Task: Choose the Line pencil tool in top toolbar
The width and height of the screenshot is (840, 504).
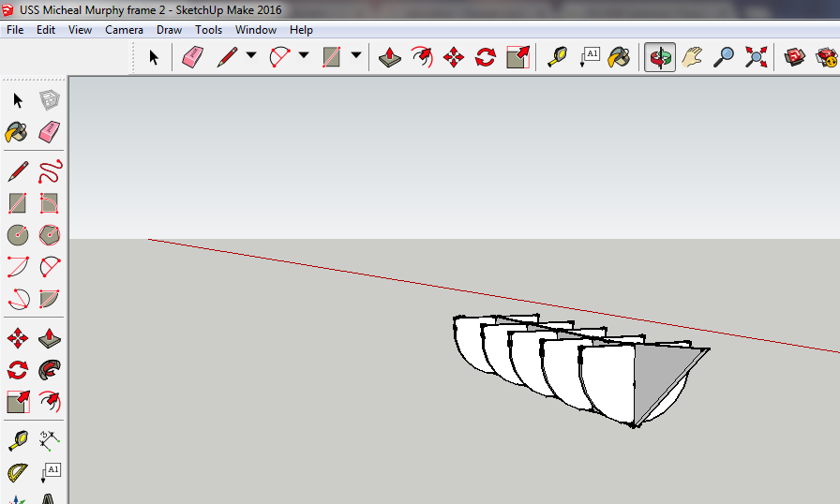Action: pos(227,57)
